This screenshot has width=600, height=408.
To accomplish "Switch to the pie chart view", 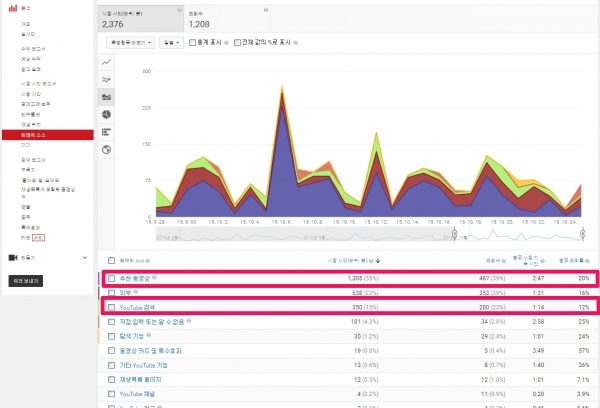I will 106,115.
